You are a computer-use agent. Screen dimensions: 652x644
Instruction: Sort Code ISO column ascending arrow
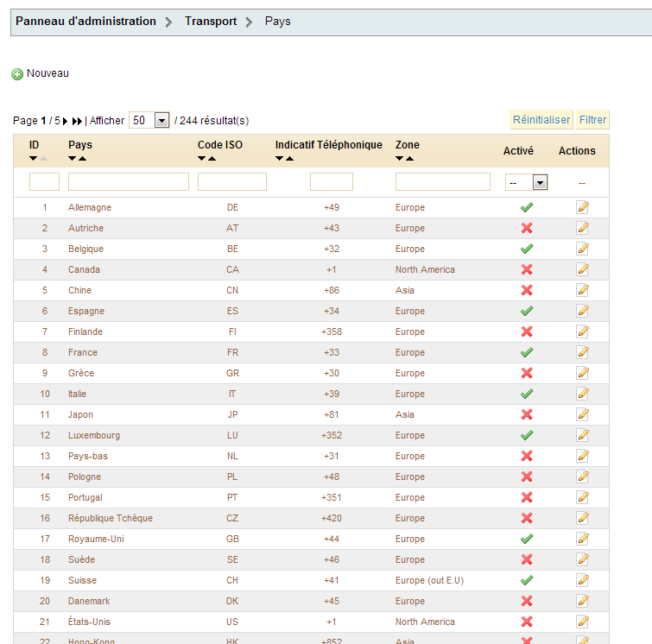click(x=212, y=158)
